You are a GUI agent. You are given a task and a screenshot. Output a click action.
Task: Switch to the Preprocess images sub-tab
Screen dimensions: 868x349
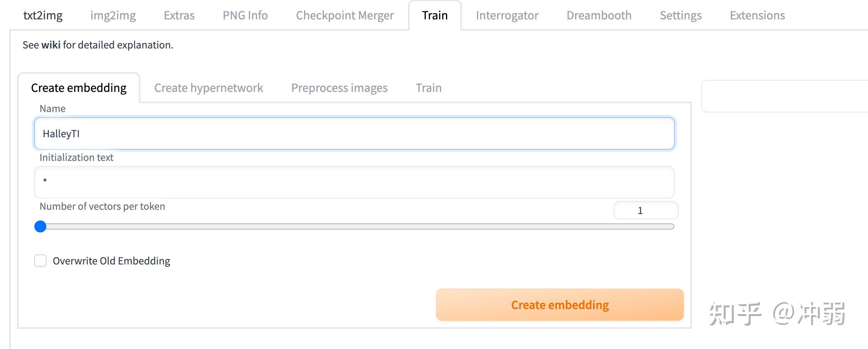pos(339,88)
